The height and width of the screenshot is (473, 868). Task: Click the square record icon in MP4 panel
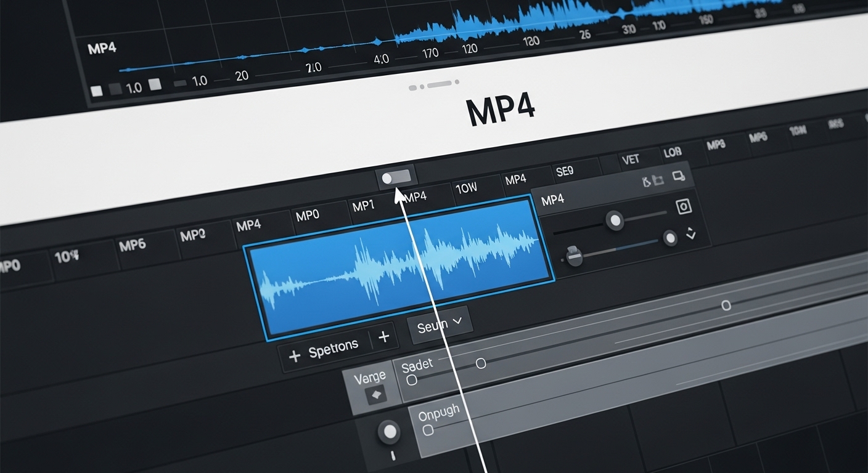coord(684,207)
